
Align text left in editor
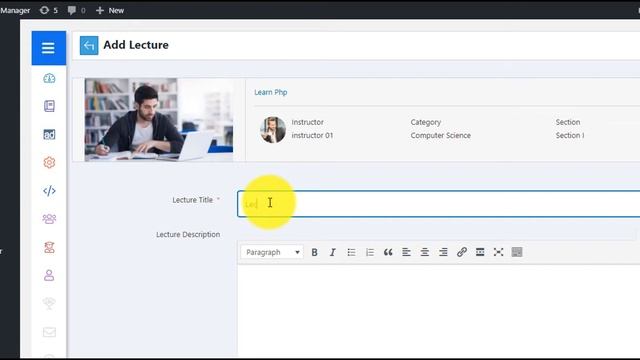pyautogui.click(x=406, y=252)
